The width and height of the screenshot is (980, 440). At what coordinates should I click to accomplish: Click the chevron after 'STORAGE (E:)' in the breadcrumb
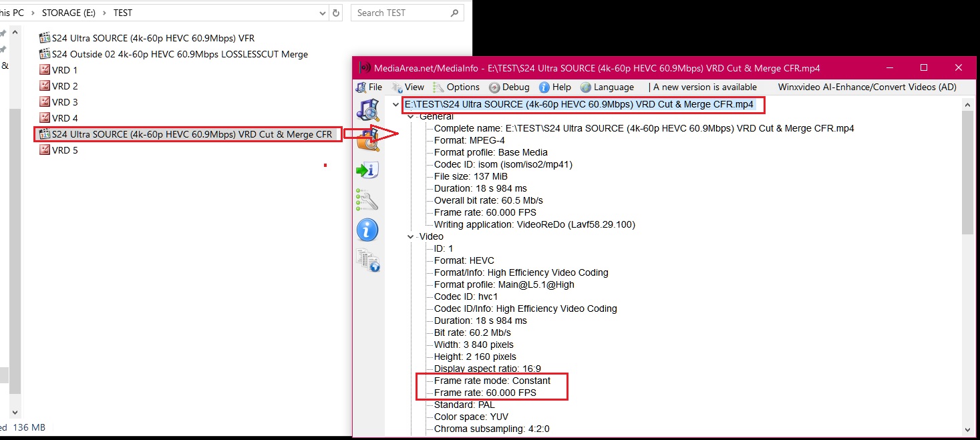click(x=106, y=13)
